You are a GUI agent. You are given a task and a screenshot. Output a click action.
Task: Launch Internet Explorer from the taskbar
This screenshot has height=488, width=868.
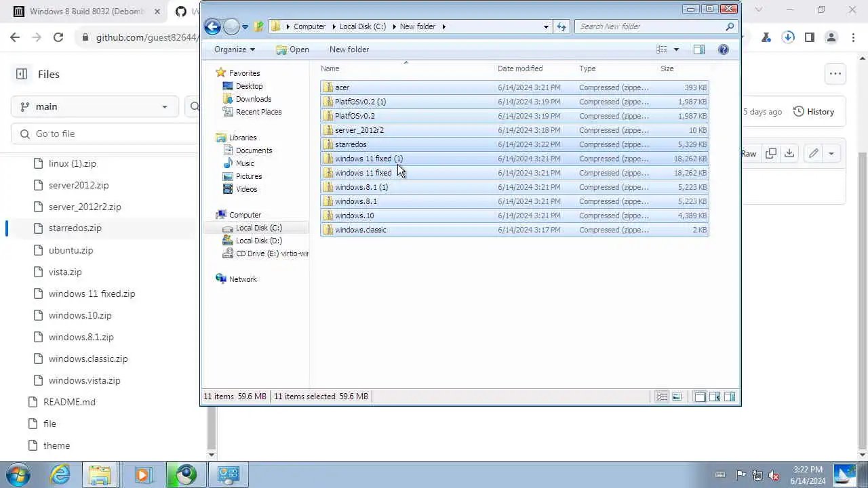pyautogui.click(x=60, y=474)
